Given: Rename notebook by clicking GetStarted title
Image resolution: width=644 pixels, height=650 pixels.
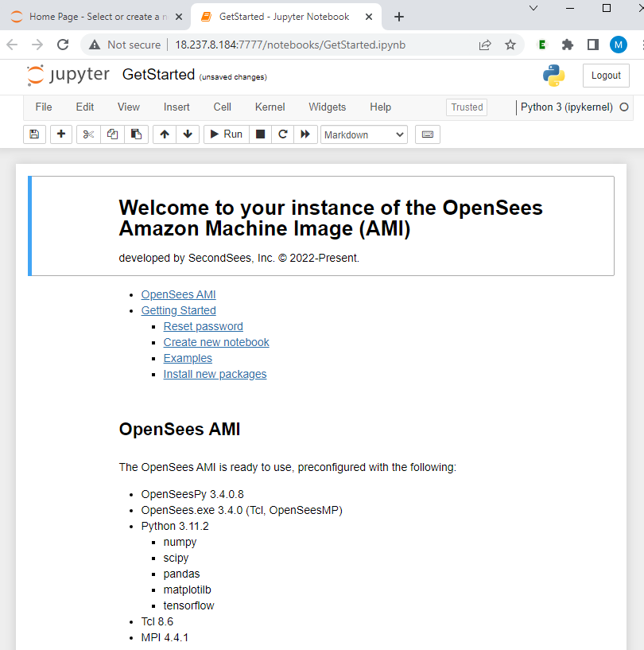Looking at the screenshot, I should [158, 75].
